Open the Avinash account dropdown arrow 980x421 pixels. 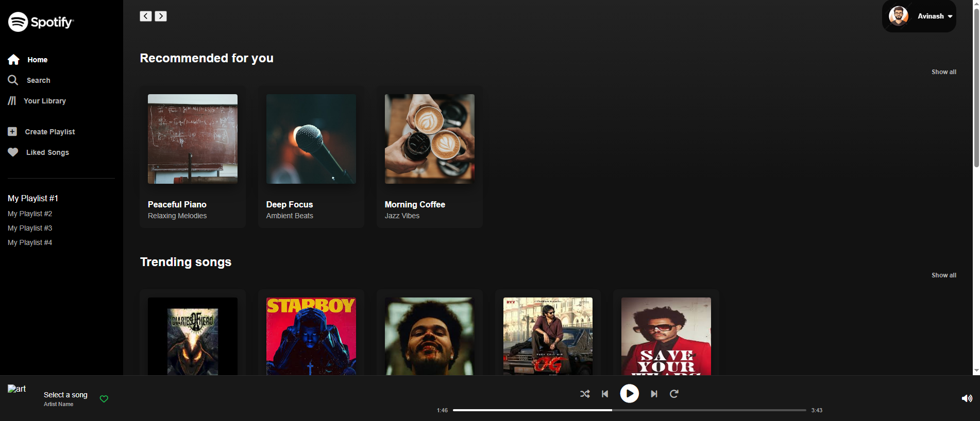(x=950, y=16)
